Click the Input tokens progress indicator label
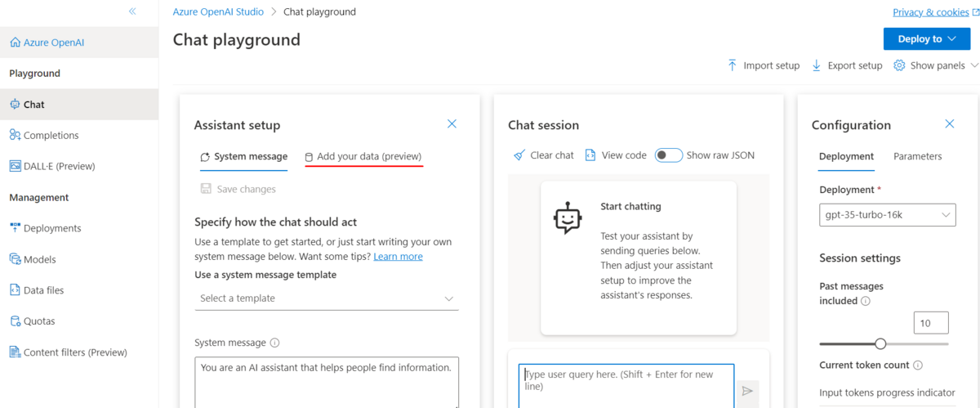Viewport: 980px width, 408px height. (x=887, y=393)
